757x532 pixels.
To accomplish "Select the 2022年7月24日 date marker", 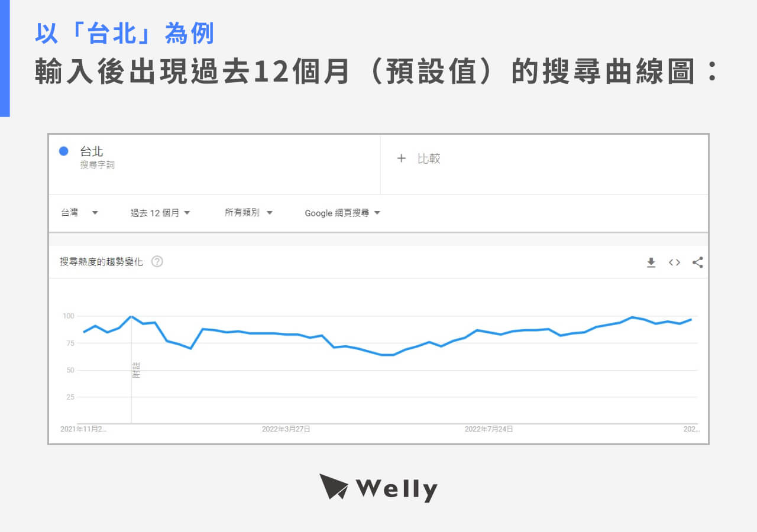I will pos(490,430).
